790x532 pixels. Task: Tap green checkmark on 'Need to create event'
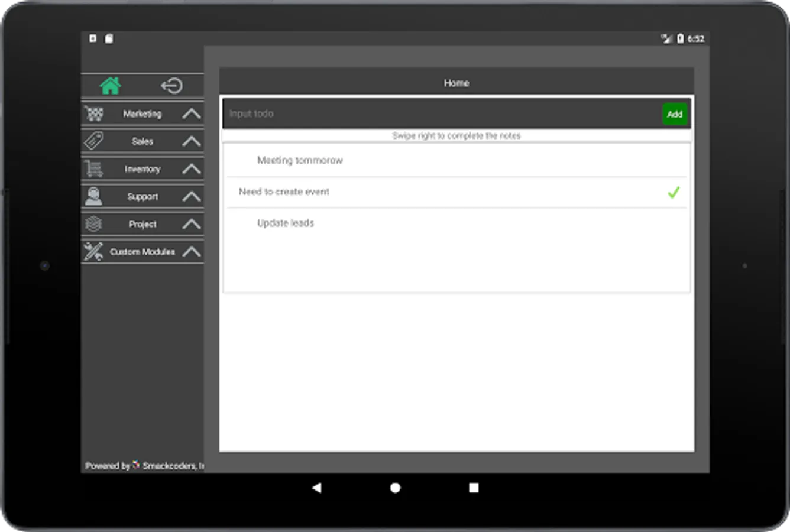point(674,192)
